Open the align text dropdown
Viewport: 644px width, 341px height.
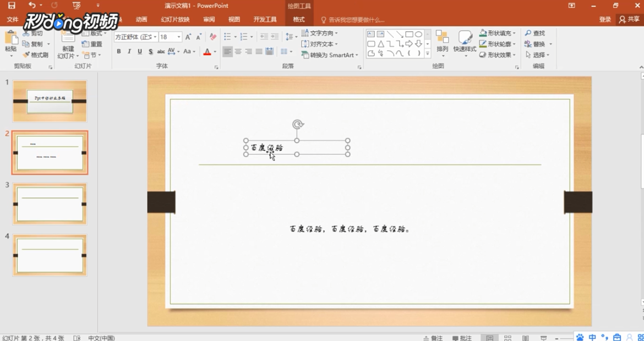pos(320,44)
